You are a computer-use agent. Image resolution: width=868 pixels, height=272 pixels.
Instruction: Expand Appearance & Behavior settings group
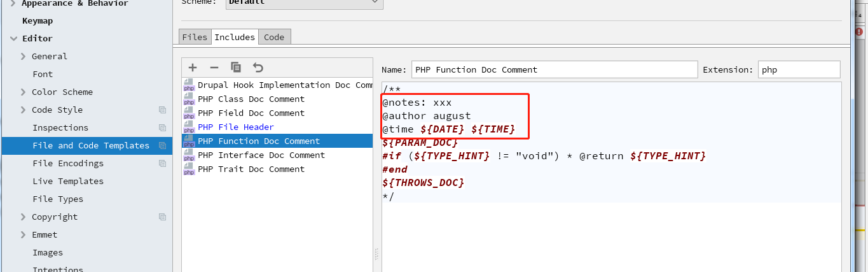point(13,3)
